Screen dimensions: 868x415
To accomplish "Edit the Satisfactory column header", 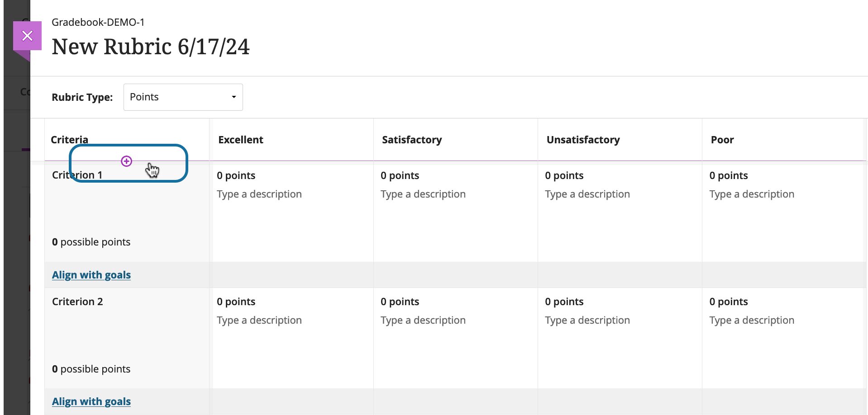I will [411, 140].
